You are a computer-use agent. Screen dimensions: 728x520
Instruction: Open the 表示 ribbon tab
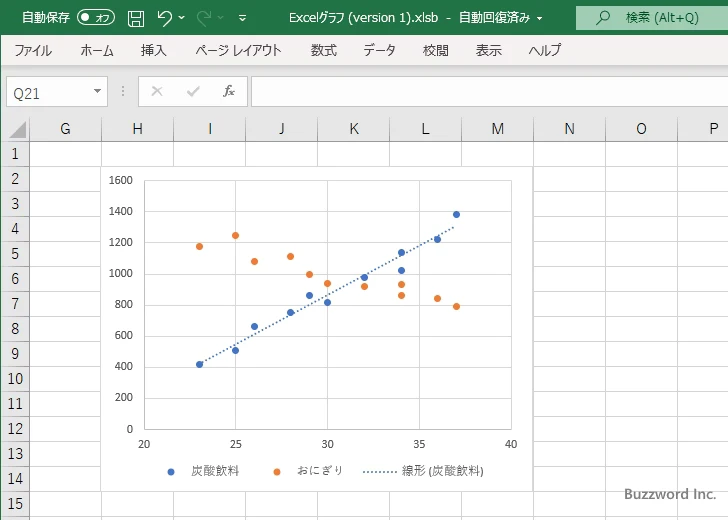(488, 50)
